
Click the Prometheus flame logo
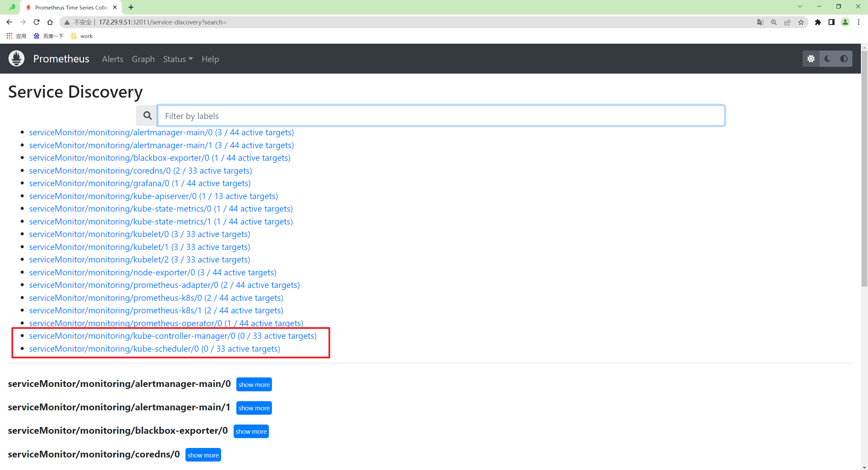pyautogui.click(x=16, y=59)
